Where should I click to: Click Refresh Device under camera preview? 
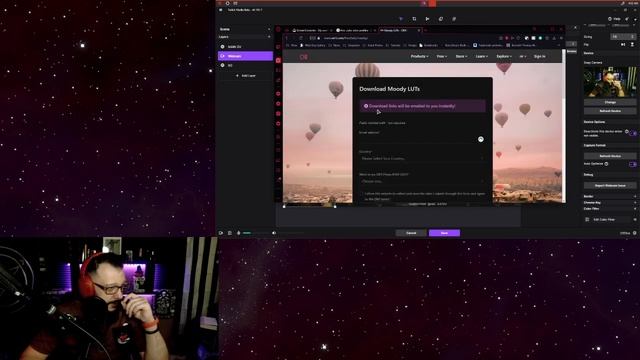610,111
